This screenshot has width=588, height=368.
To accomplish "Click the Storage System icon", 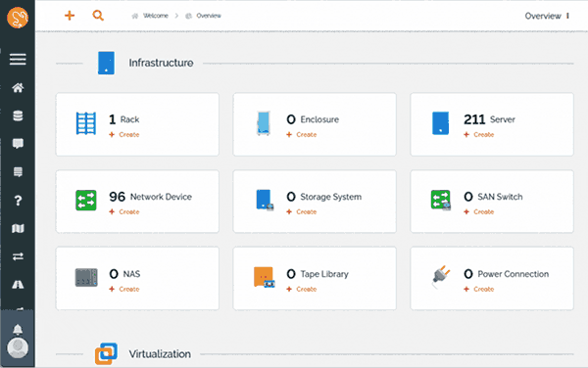I will [265, 200].
